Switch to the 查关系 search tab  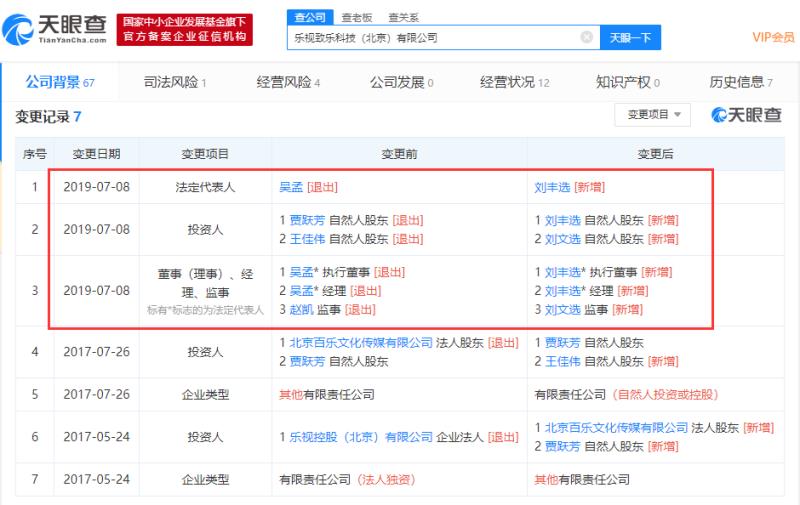[x=403, y=17]
